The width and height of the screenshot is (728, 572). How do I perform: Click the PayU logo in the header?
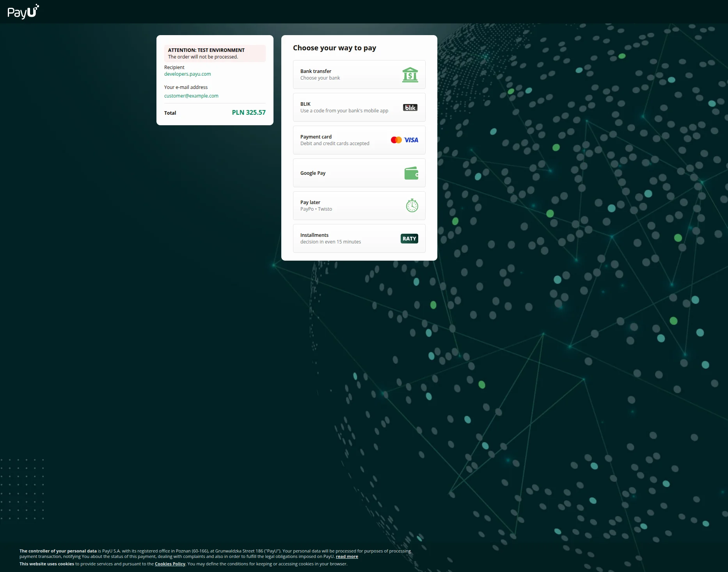[x=23, y=12]
